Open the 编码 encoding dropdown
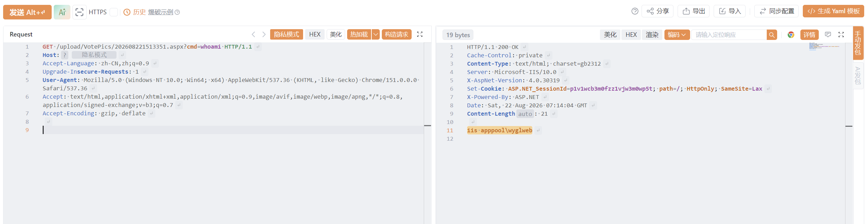 click(x=677, y=35)
